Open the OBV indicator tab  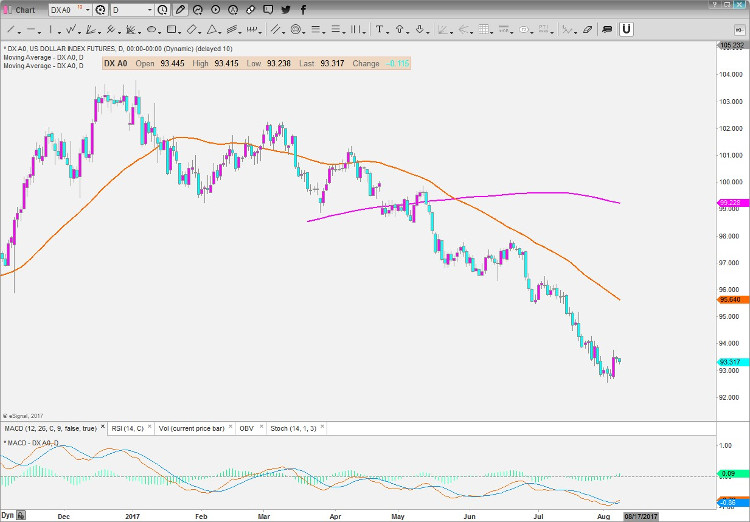click(x=246, y=428)
